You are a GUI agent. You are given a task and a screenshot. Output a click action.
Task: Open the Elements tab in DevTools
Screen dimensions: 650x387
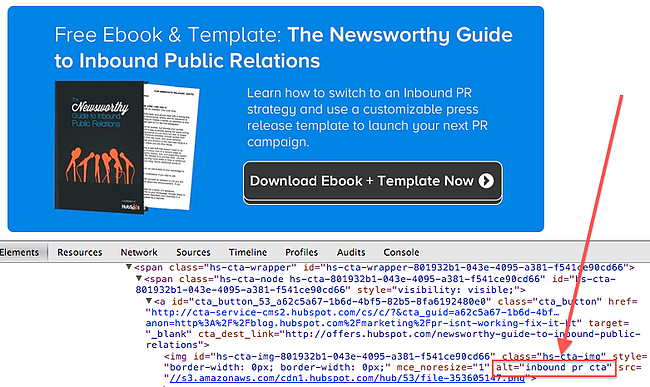pyautogui.click(x=19, y=252)
